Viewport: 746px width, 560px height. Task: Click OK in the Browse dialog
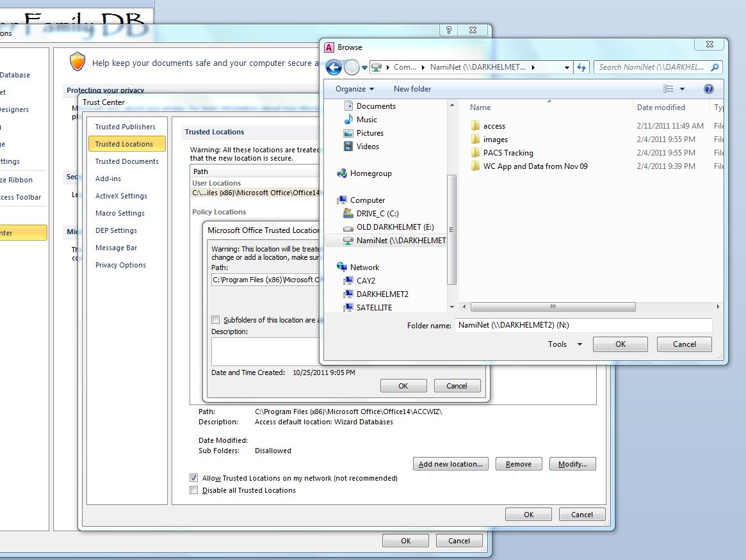[x=620, y=344]
